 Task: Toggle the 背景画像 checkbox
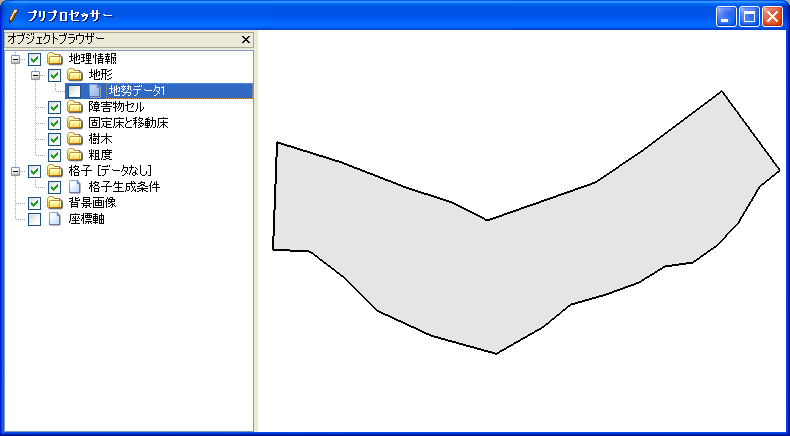(x=34, y=204)
